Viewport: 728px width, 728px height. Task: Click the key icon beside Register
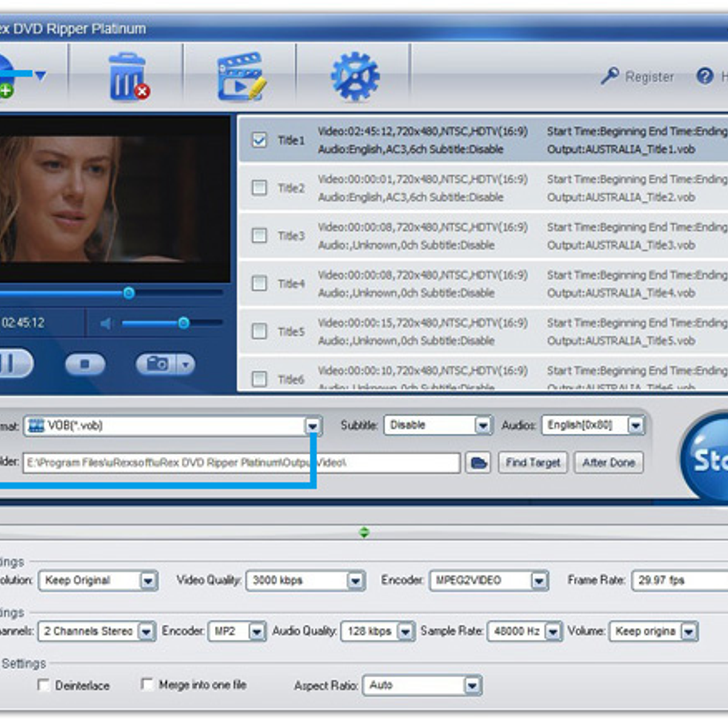pyautogui.click(x=610, y=76)
